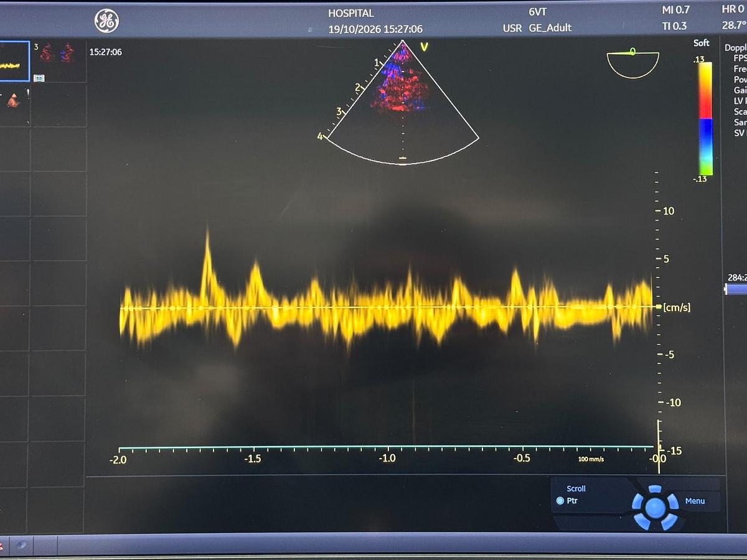Click the Soft label above the color bar

point(702,43)
